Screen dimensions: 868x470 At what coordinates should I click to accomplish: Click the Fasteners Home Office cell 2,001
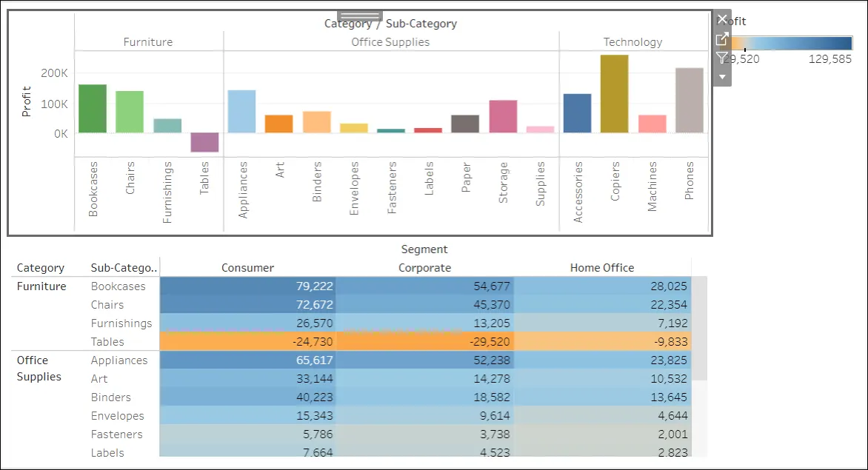click(602, 434)
